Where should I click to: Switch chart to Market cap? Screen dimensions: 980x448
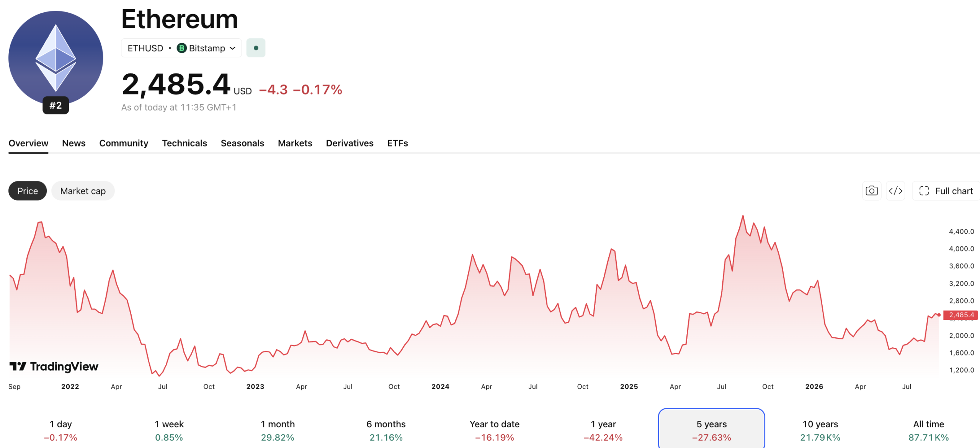point(83,191)
